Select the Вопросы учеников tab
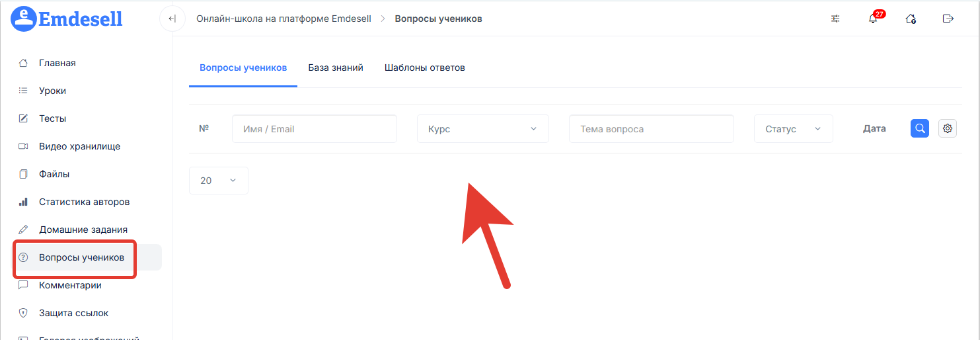 tap(243, 67)
